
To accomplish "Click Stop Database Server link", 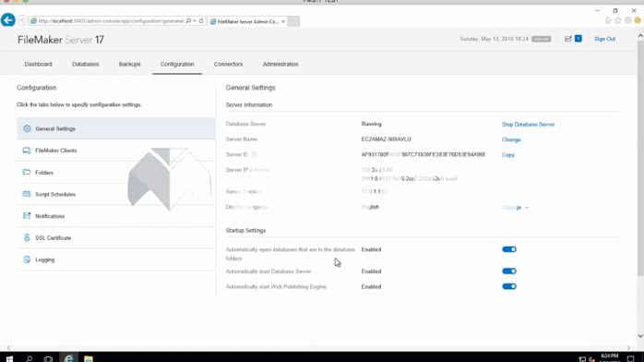I will click(528, 124).
